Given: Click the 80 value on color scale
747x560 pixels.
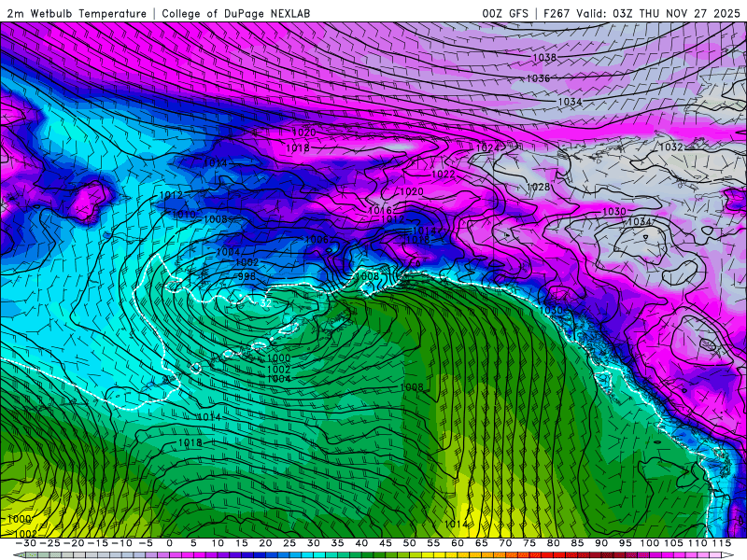Looking at the screenshot, I should 553,543.
